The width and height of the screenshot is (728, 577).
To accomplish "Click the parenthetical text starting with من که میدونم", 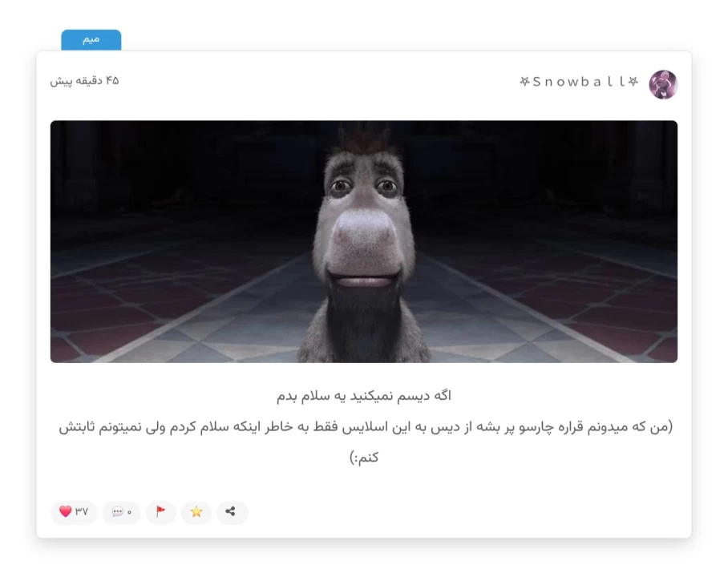I will tap(365, 442).
